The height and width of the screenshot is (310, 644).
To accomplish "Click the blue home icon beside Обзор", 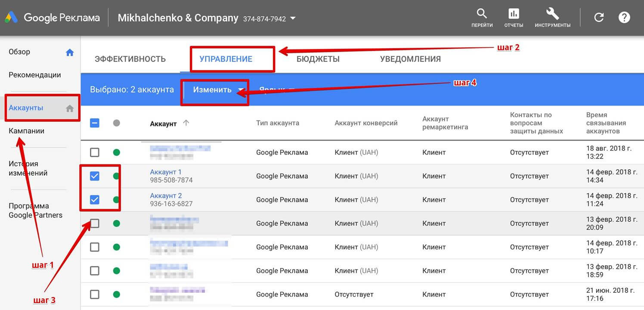I will click(x=70, y=53).
